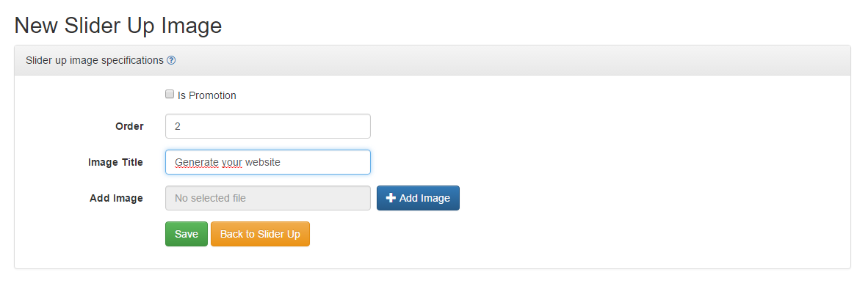
Task: Click Slider up image specifications header text
Action: coord(95,60)
